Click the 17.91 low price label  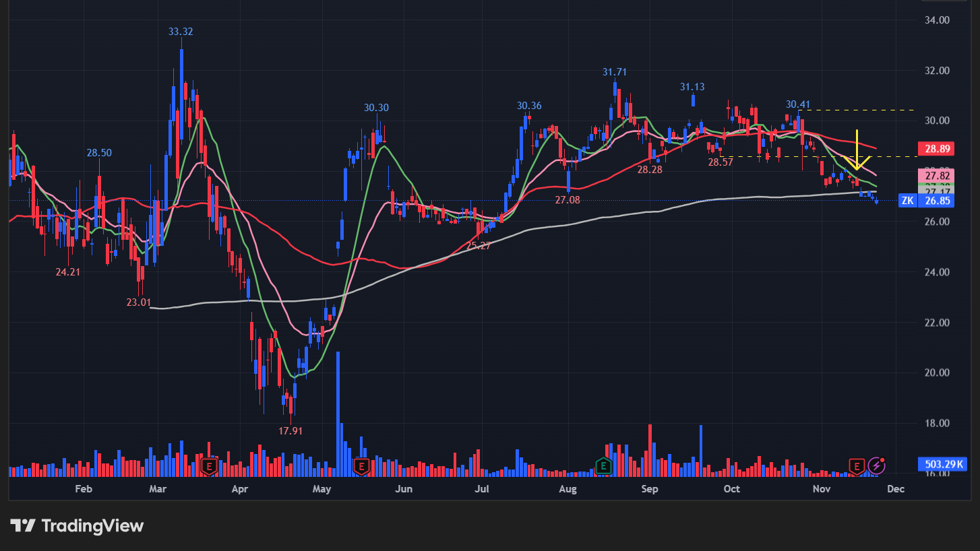coord(290,430)
